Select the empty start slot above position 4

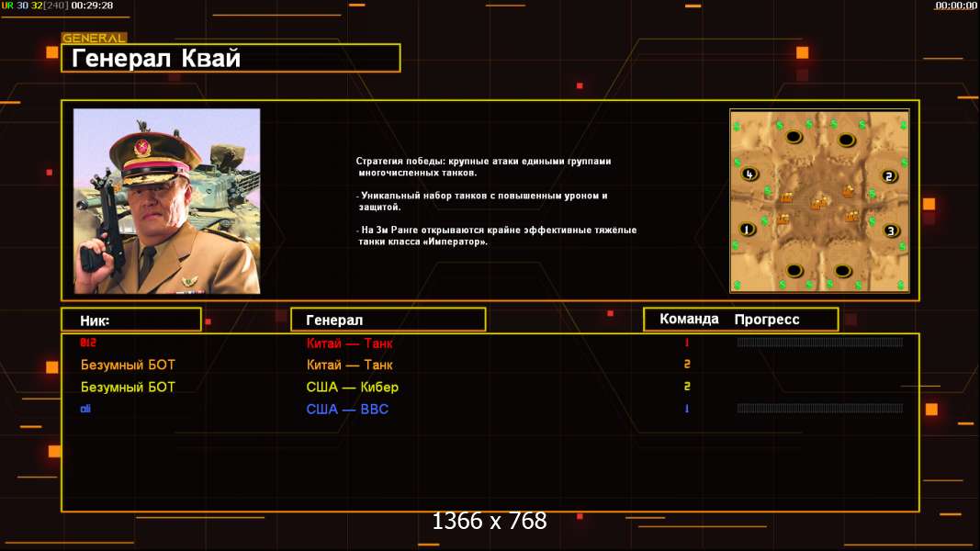(x=794, y=136)
